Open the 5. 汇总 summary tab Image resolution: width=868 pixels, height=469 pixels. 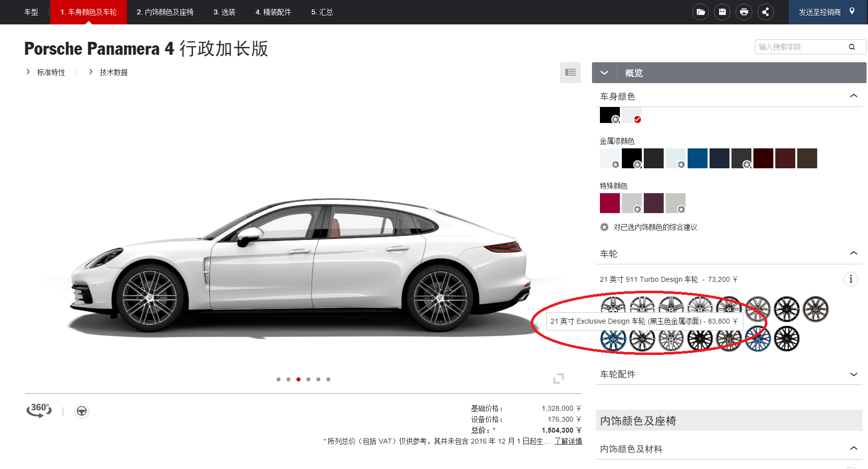pyautogui.click(x=322, y=12)
